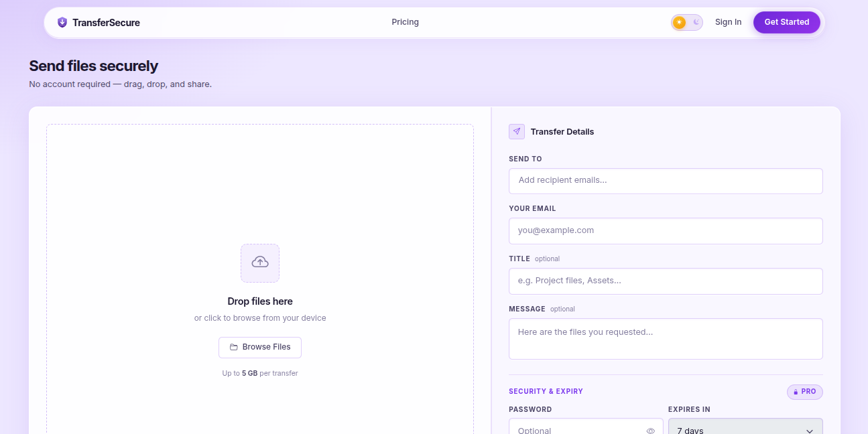Toggle the light/dark theme switch

tap(686, 22)
